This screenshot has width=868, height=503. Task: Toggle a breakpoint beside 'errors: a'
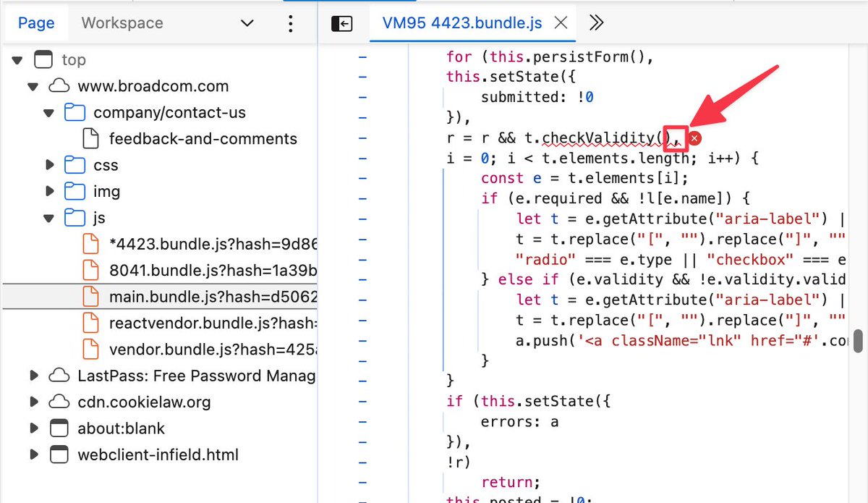[362, 421]
